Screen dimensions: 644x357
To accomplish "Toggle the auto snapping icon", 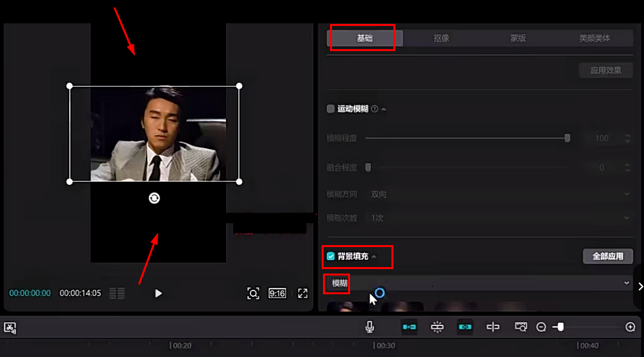I will pos(437,327).
